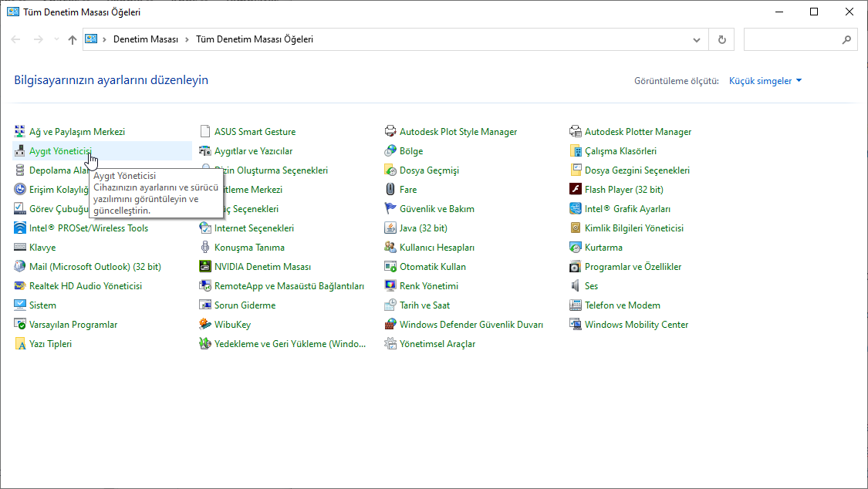The width and height of the screenshot is (868, 489).
Task: Click into the Control Panel search box
Action: click(793, 39)
